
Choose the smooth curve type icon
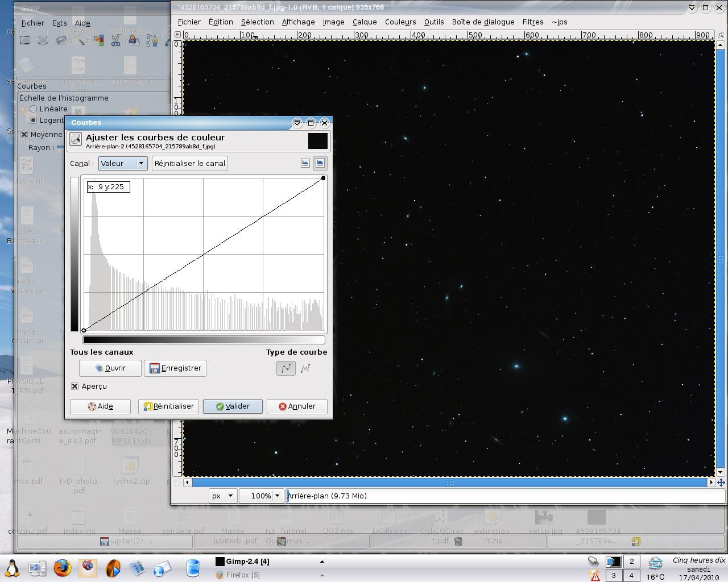point(286,368)
